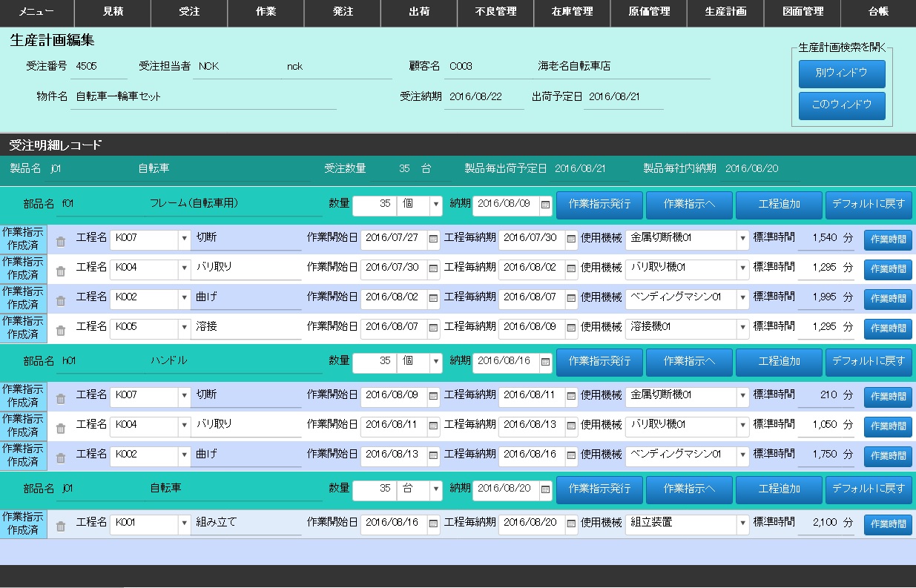Open 使用機械 dropdown showing 溶接機01
The width and height of the screenshot is (916, 588).
pyautogui.click(x=743, y=327)
